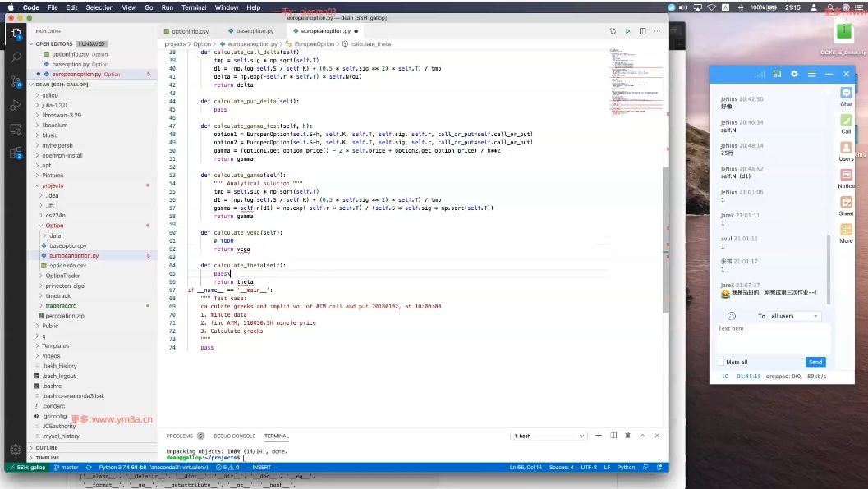Screen dimensions: 868x489
Task: Click the chat 'Text here' input field
Action: pyautogui.click(x=774, y=338)
